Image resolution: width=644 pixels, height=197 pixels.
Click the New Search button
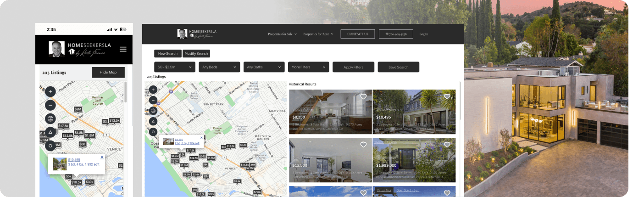(x=168, y=54)
